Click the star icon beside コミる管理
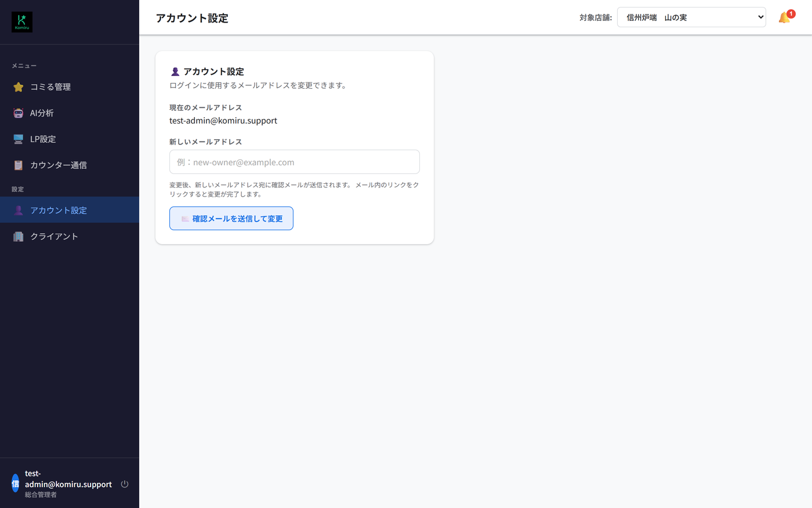 coord(19,87)
